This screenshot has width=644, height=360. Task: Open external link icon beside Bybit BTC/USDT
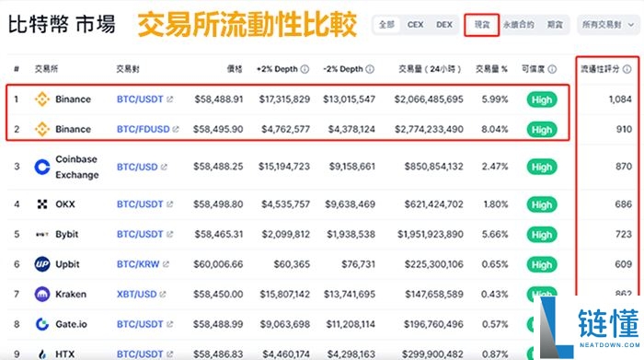click(x=169, y=234)
